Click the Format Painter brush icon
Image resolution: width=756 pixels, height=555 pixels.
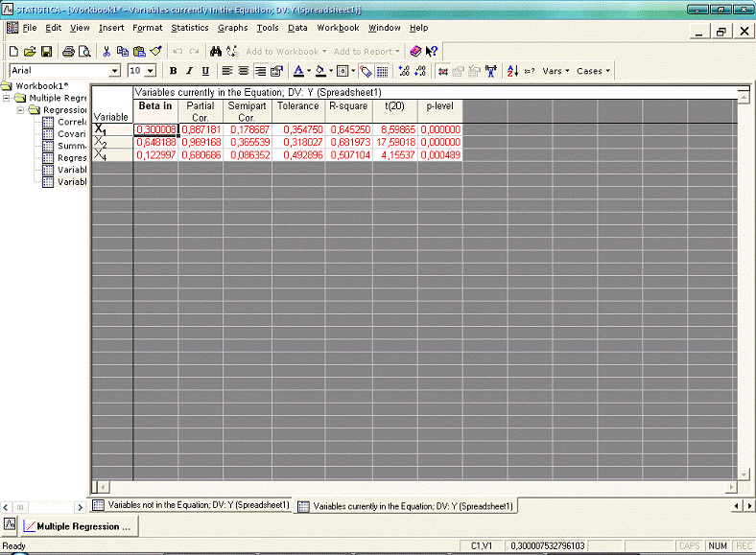[x=155, y=51]
